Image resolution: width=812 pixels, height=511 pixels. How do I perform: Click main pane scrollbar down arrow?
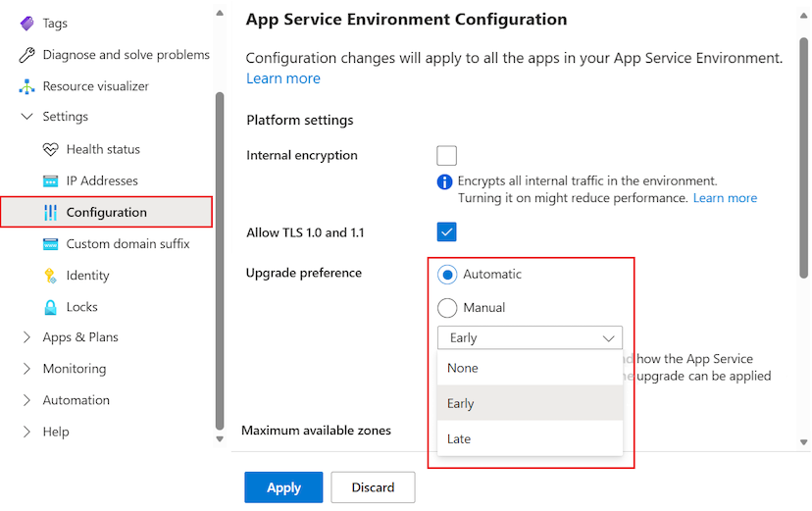[804, 442]
